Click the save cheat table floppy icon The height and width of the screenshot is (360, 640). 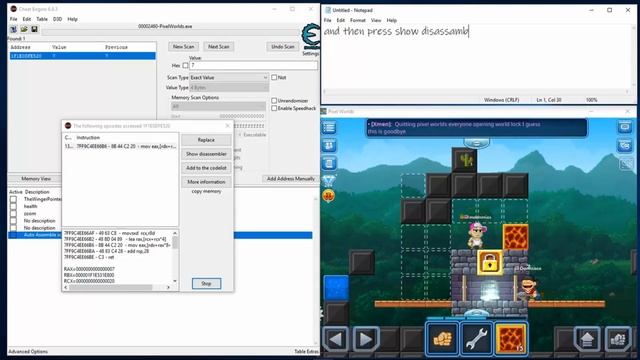pyautogui.click(x=34, y=29)
